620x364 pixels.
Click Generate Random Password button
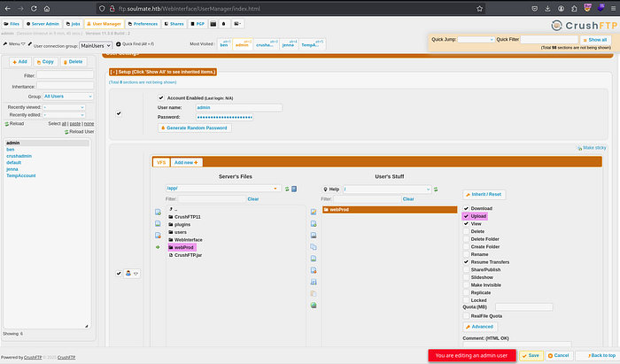click(x=195, y=128)
